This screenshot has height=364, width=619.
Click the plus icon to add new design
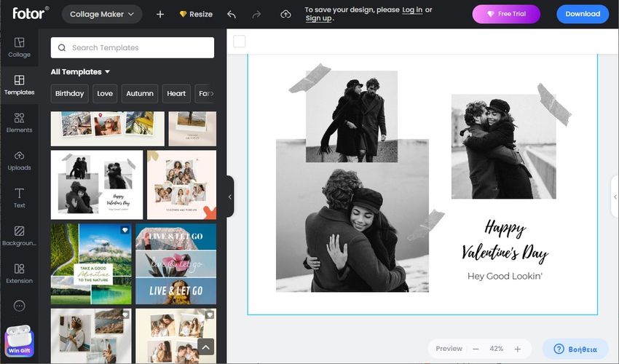pyautogui.click(x=160, y=14)
